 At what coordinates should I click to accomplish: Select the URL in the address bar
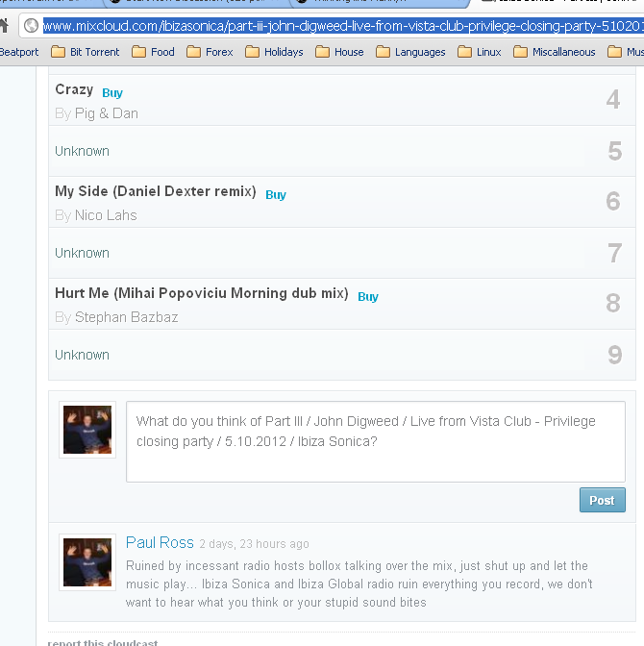[343, 26]
